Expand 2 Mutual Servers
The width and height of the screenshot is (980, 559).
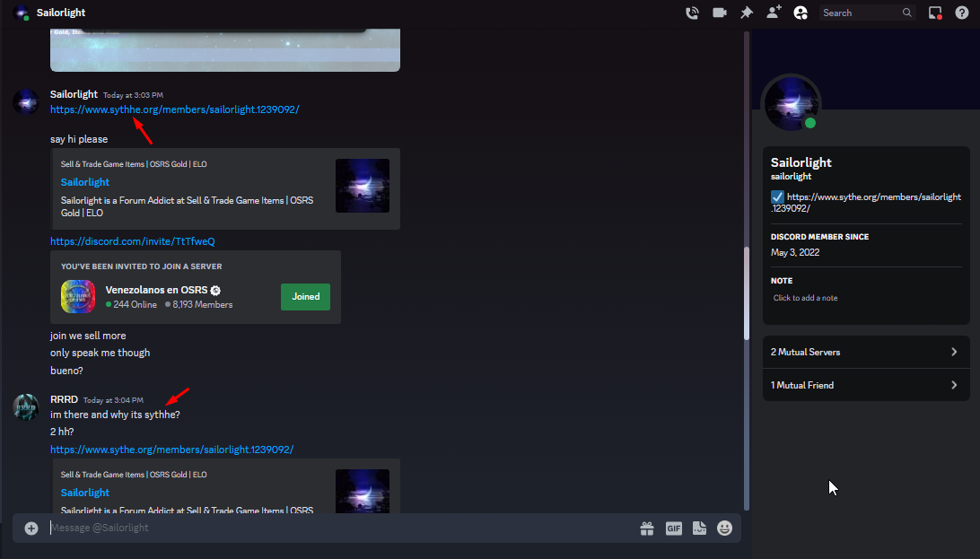click(866, 352)
